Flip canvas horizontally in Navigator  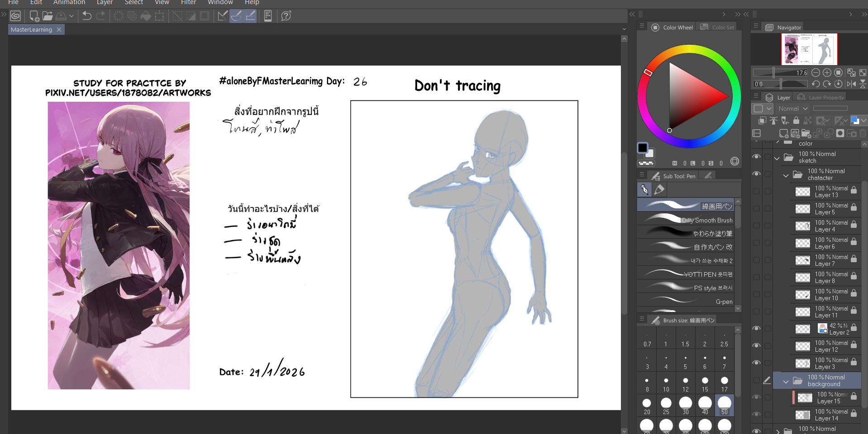(x=851, y=84)
